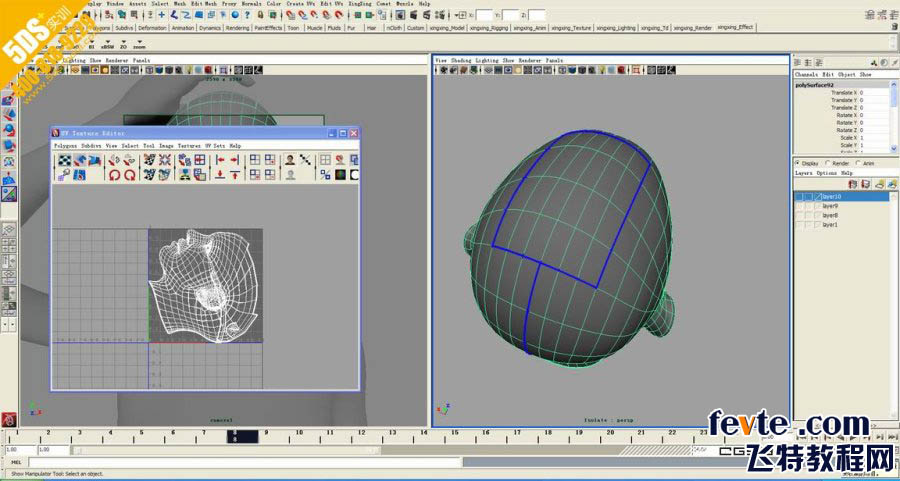Image resolution: width=900 pixels, height=481 pixels.
Task: Open the Channels menu in the Channel Box
Action: pos(805,75)
